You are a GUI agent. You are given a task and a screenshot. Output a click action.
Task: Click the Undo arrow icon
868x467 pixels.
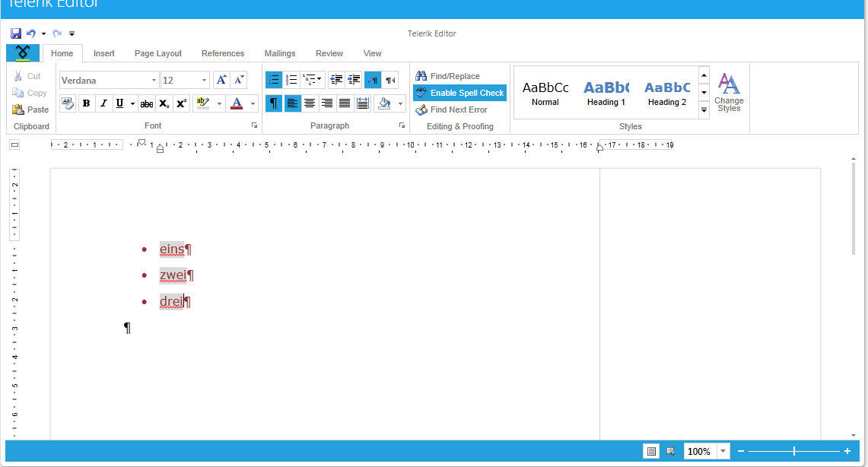point(31,33)
